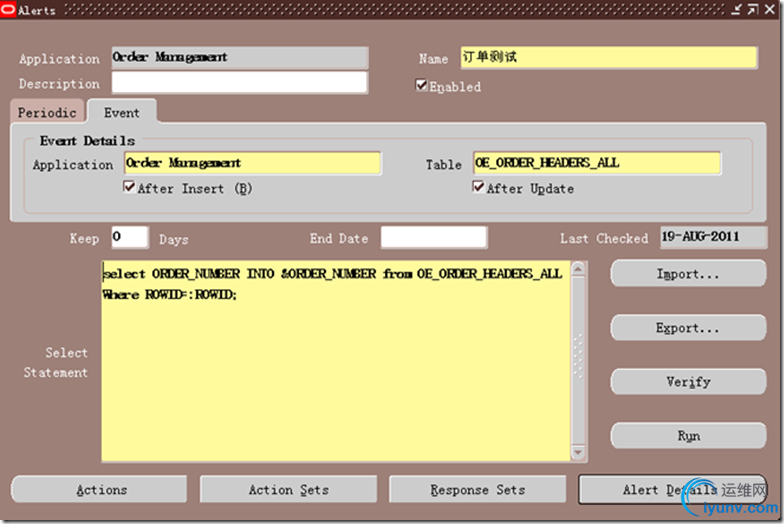Click the Event Details Application field
This screenshot has height=524, width=784.
click(x=252, y=163)
